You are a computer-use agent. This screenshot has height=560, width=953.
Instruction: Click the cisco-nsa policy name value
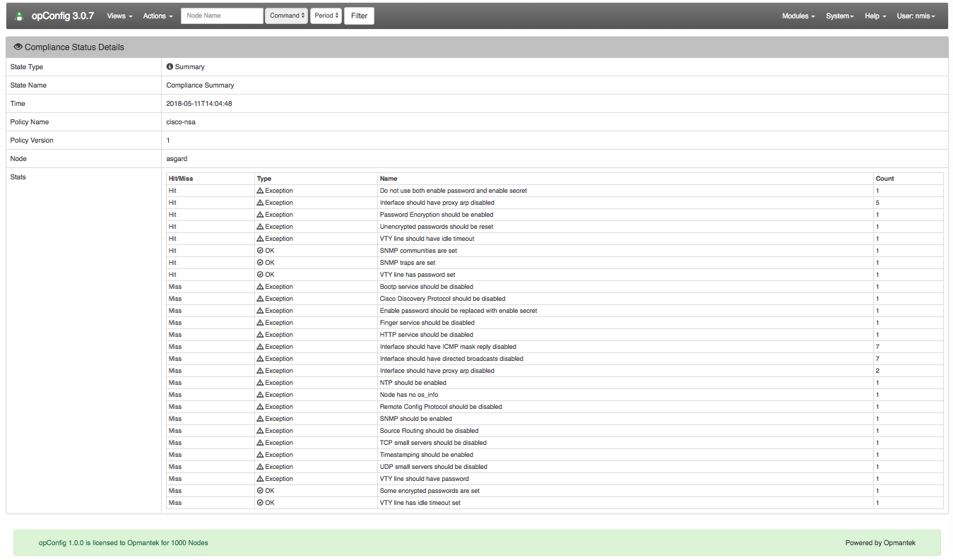[181, 121]
